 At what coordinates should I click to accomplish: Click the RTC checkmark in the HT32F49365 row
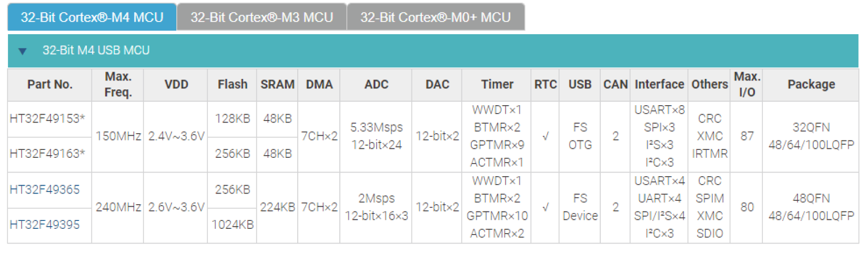point(545,207)
